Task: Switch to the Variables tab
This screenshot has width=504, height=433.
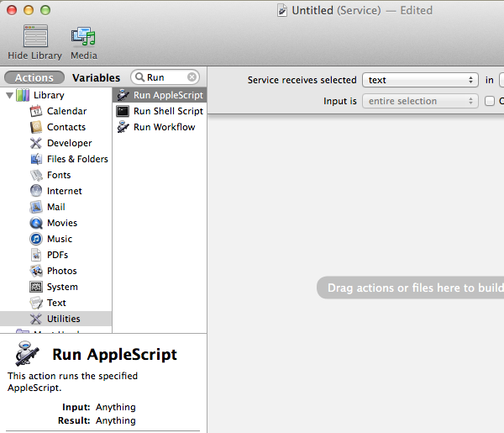Action: (96, 78)
